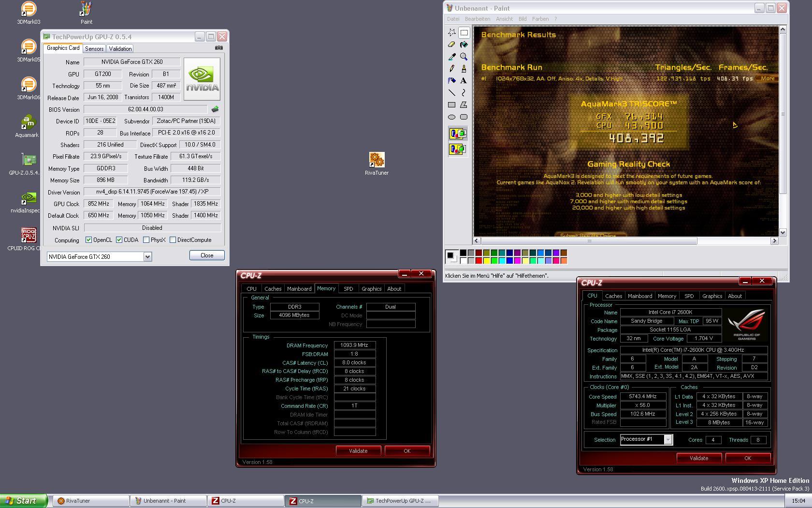Click Paint's horizontal scrollbar right arrow

(x=774, y=240)
